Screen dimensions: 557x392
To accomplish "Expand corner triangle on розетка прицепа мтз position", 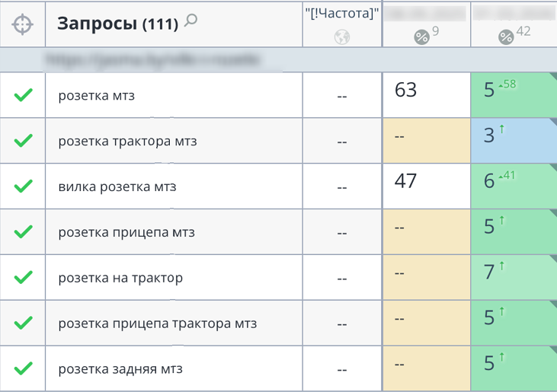I will pos(552,214).
